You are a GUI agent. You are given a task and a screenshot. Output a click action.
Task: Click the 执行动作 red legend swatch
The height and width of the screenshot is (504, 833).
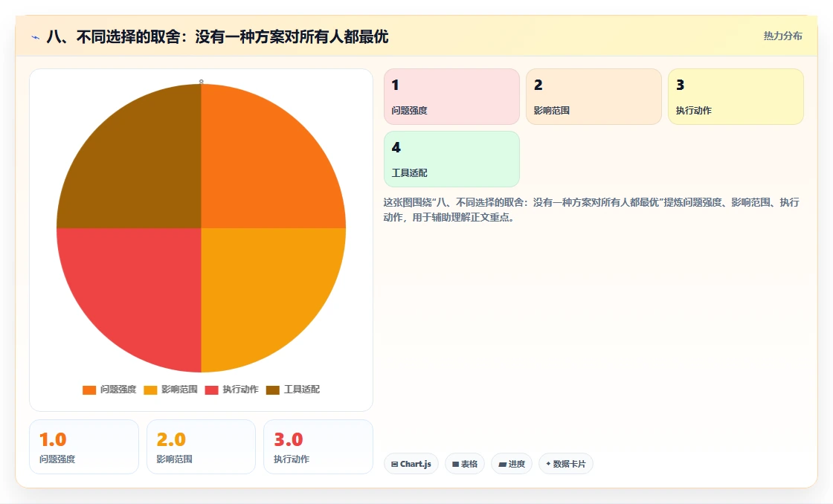point(211,390)
